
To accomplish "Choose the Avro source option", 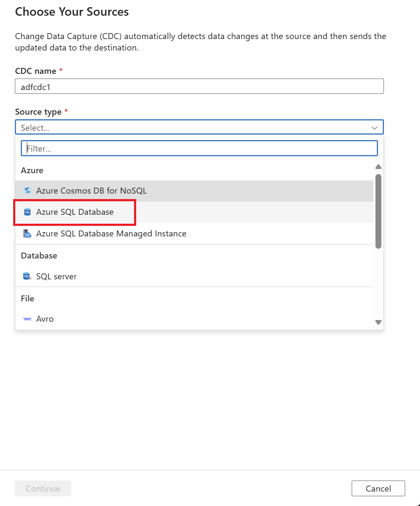I will pos(45,319).
